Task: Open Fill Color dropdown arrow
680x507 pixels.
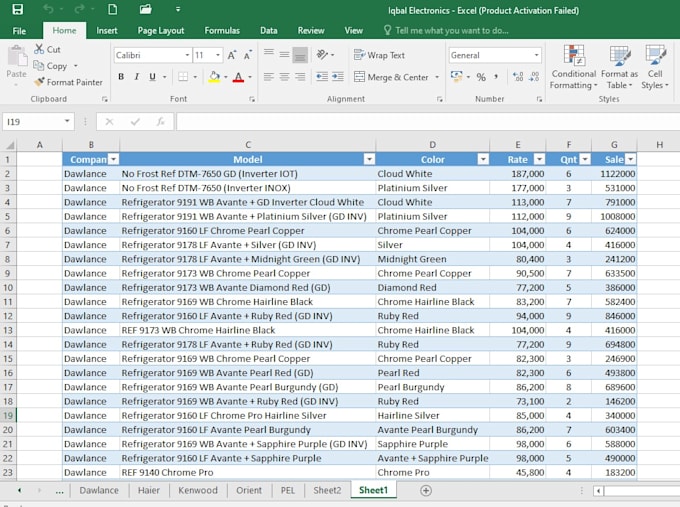Action: tap(226, 77)
